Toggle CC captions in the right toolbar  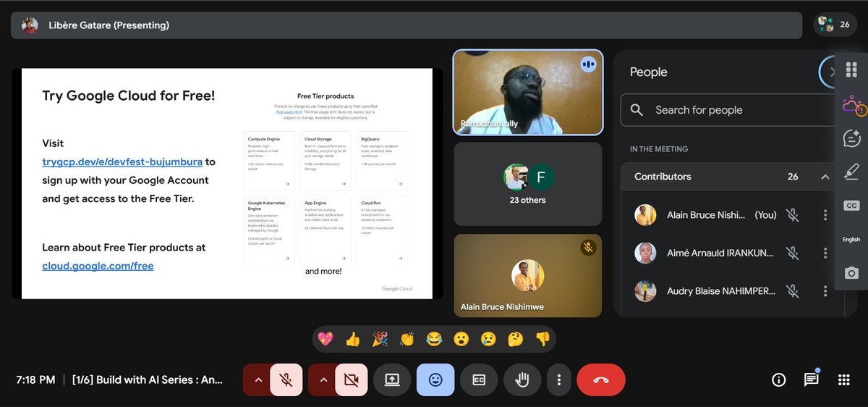[851, 206]
